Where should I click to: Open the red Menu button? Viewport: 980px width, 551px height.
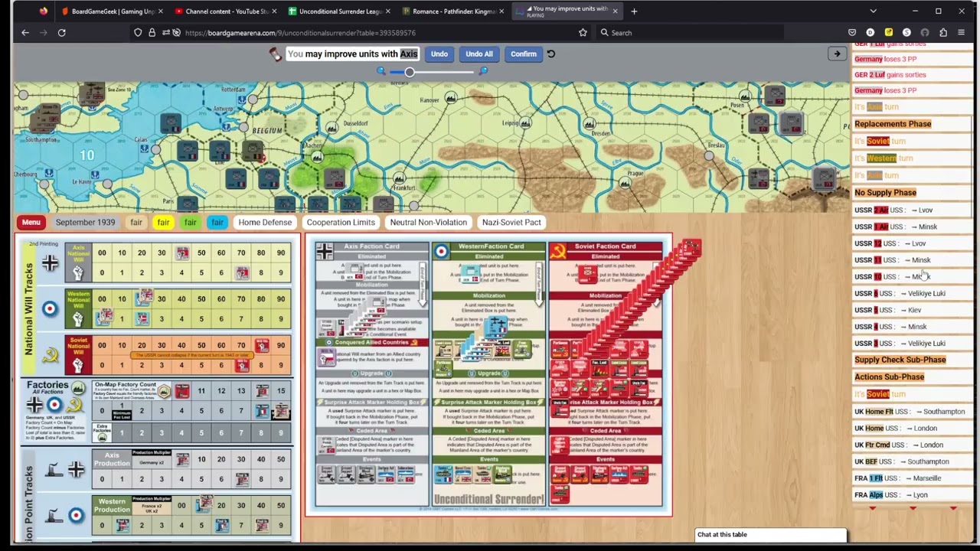click(31, 222)
